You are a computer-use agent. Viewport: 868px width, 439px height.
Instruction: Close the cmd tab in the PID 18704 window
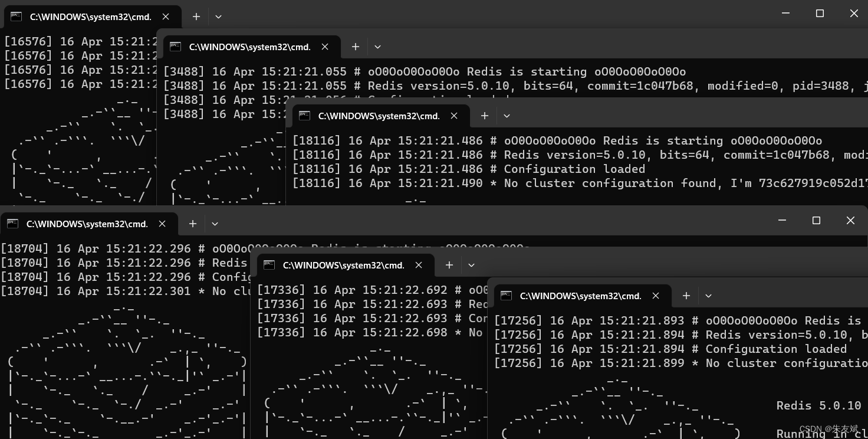tap(162, 224)
